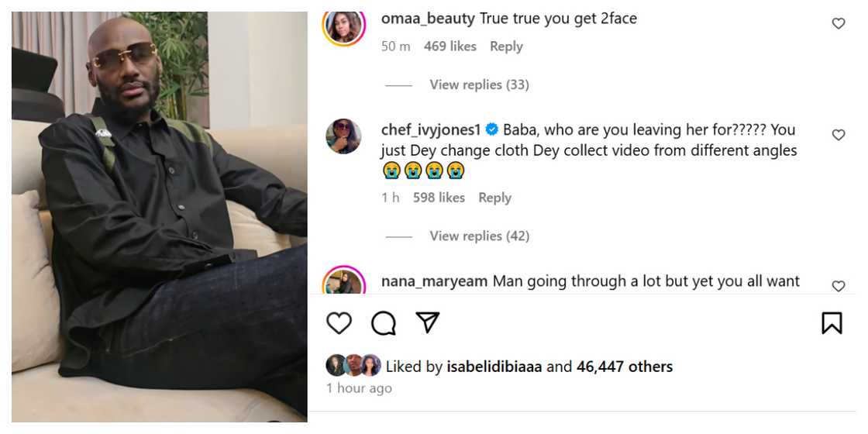
Task: Like omaa_beauty's comment
Action: (x=838, y=24)
